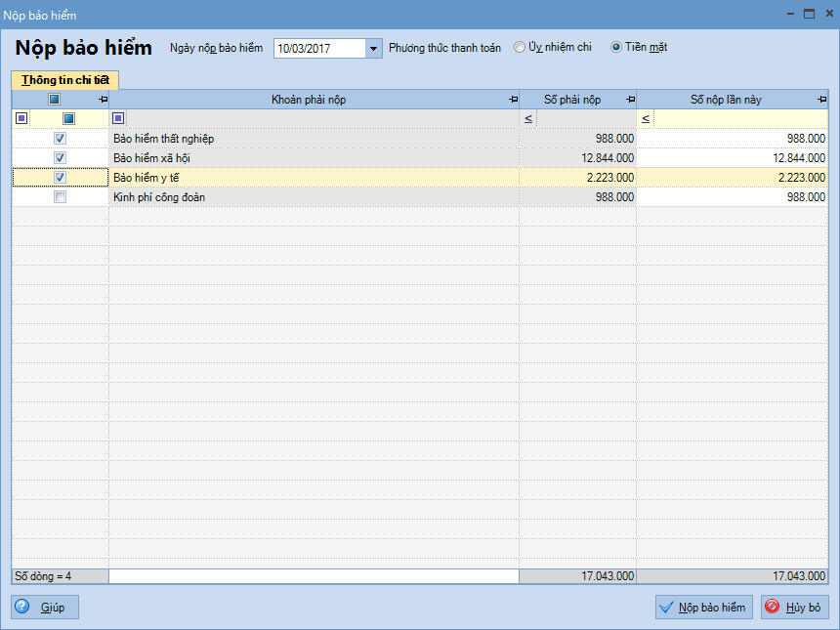The image size is (840, 630).
Task: Select Ủy nhiệm chi payment method
Action: 521,47
